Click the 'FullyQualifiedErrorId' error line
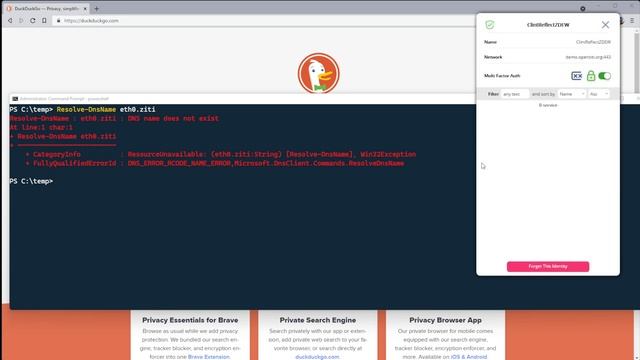 [215, 163]
